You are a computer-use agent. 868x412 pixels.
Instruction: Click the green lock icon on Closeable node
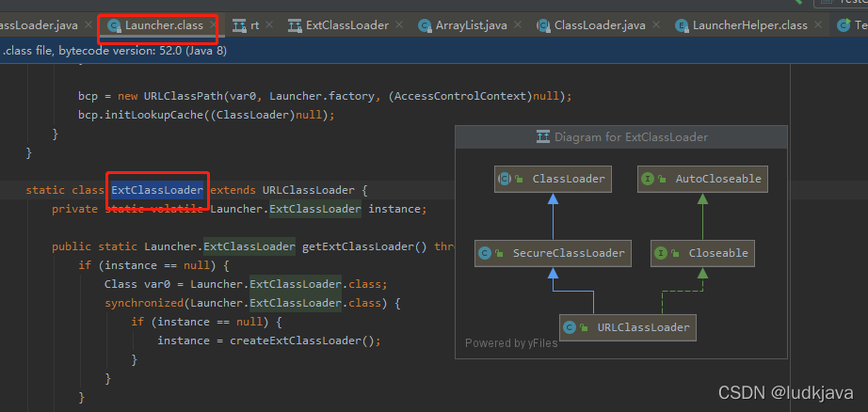[x=675, y=253]
